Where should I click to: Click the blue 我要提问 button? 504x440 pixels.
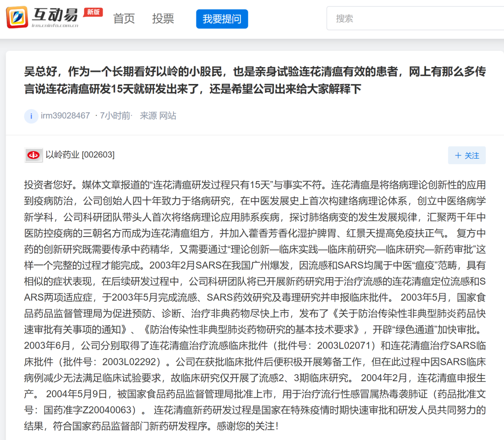point(222,19)
